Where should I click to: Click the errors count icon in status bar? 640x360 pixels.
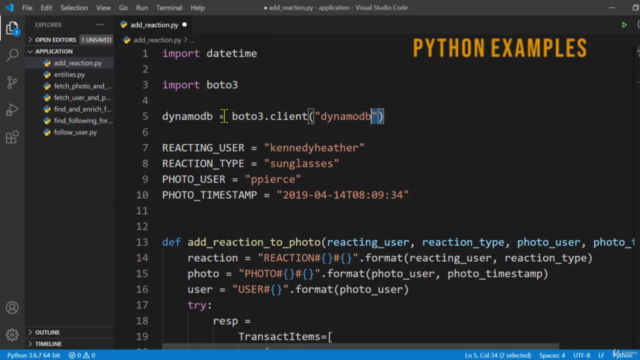point(72,355)
